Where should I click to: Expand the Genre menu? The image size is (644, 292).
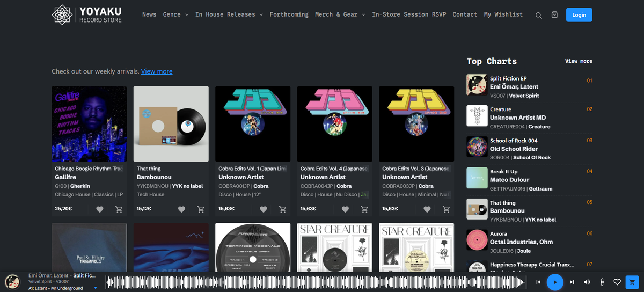175,14
